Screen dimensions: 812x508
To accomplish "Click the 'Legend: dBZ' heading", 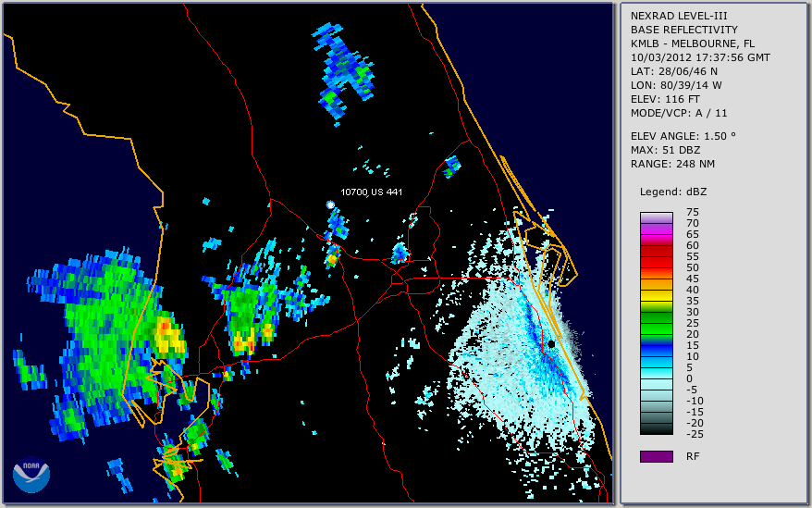I will coord(673,192).
